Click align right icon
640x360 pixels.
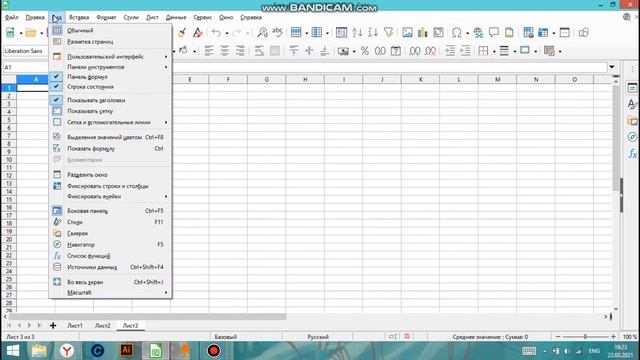tap(240, 51)
